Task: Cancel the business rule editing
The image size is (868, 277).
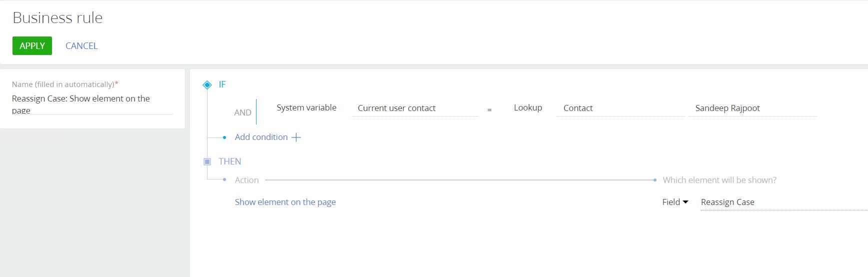Action: pyautogui.click(x=81, y=46)
